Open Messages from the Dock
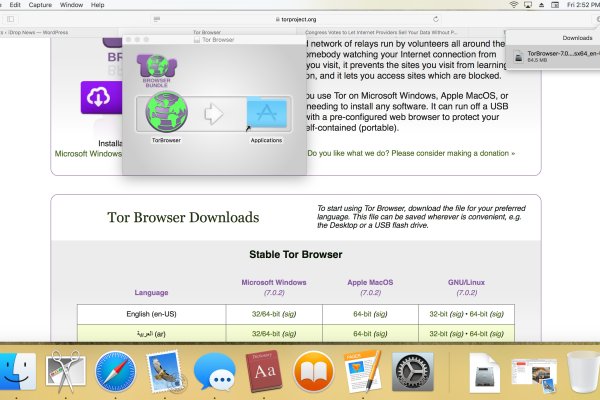Image resolution: width=600 pixels, height=400 pixels. coord(214,372)
